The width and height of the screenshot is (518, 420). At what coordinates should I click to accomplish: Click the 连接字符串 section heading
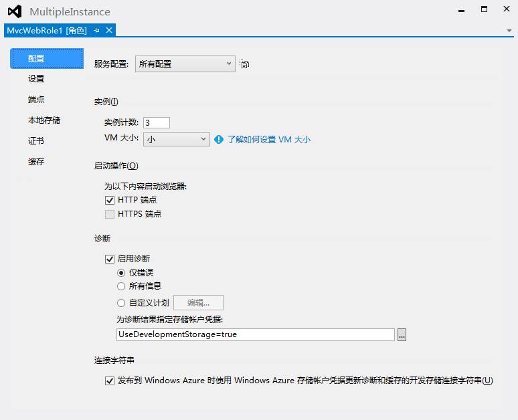[x=114, y=360]
